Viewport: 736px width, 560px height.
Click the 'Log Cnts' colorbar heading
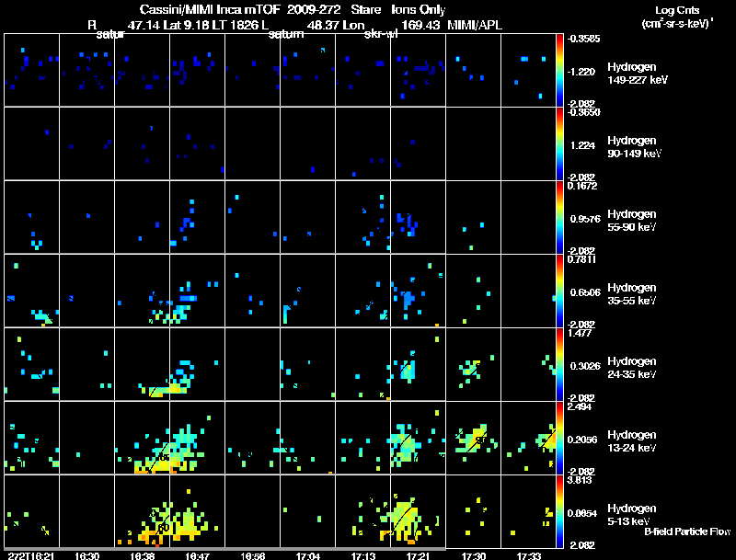[677, 10]
